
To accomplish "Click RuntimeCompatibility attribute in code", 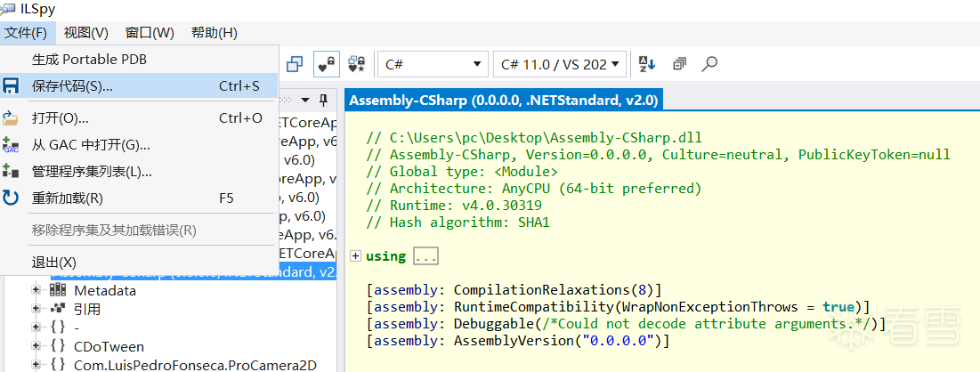I will tap(533, 307).
